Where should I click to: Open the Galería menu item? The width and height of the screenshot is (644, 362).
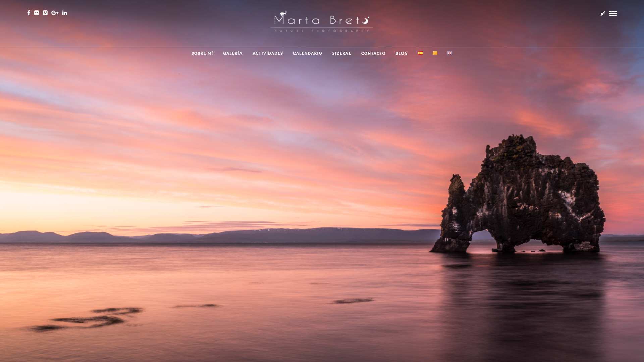pos(232,53)
